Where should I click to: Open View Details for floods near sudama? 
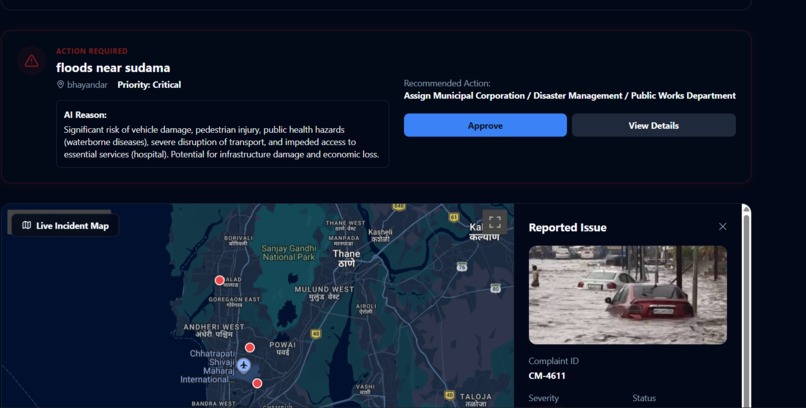coord(653,125)
